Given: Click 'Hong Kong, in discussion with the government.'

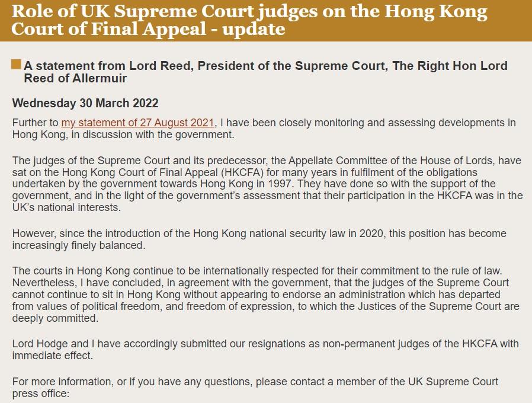Looking at the screenshot, I should [x=123, y=135].
